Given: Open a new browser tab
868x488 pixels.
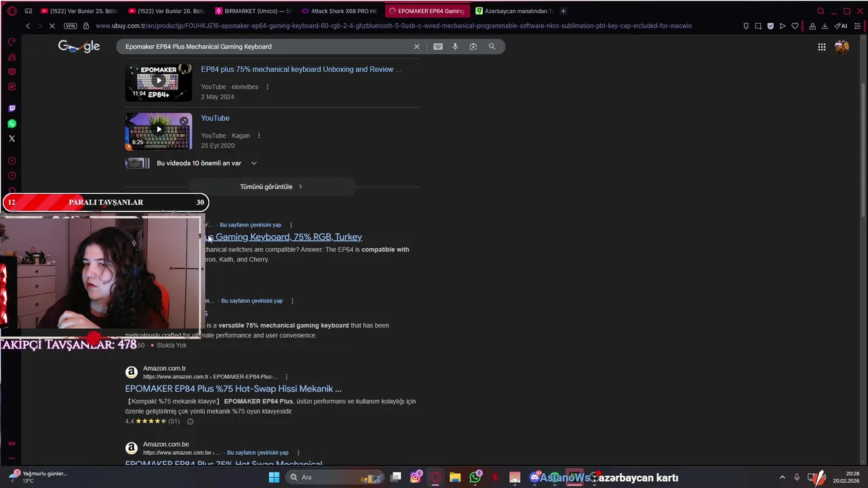Looking at the screenshot, I should 563,11.
